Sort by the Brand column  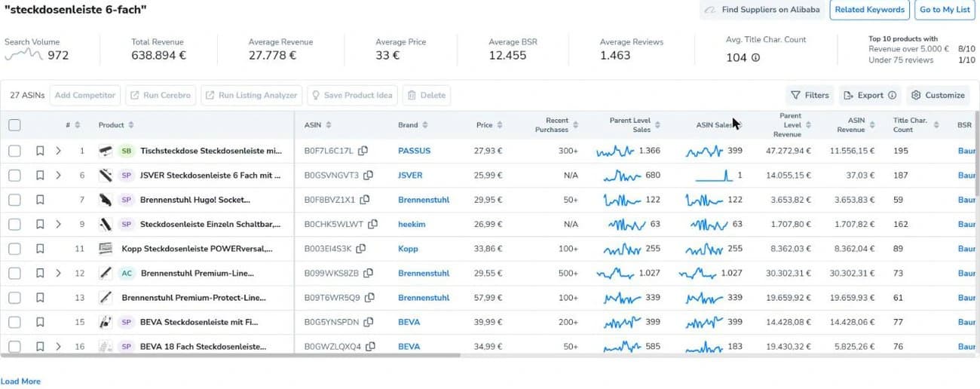tap(425, 125)
